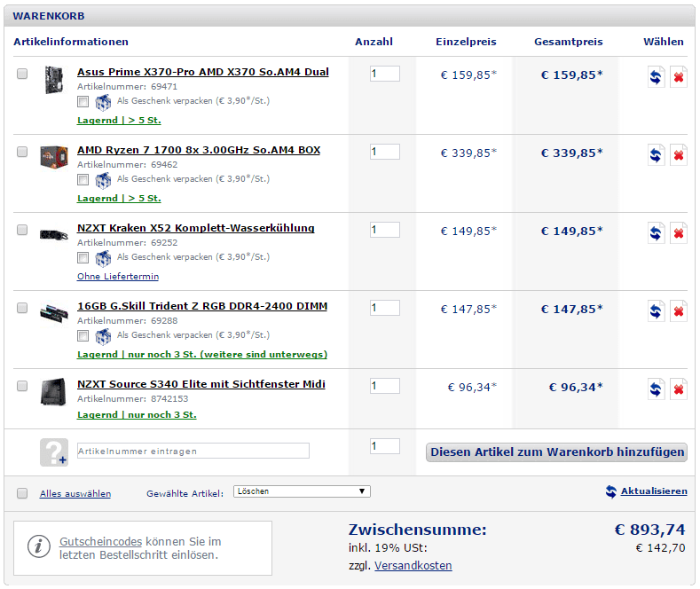The height and width of the screenshot is (589, 700).
Task: Click the NZXT Source S340 case thumbnail
Action: click(53, 391)
